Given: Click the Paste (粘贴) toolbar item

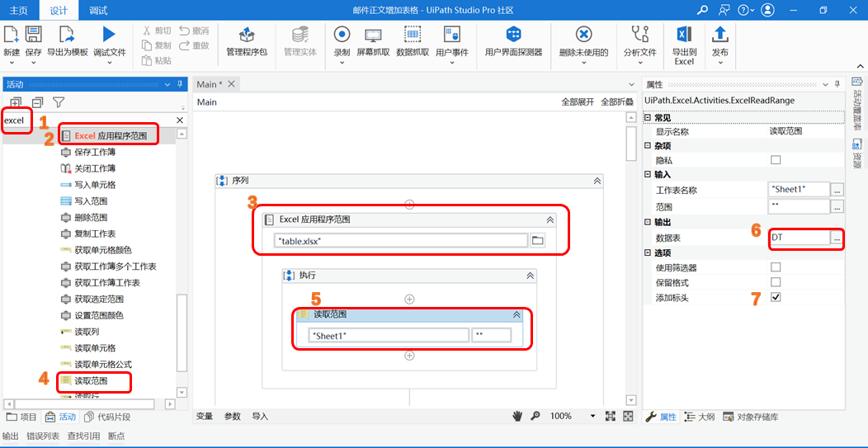Looking at the screenshot, I should (157, 60).
